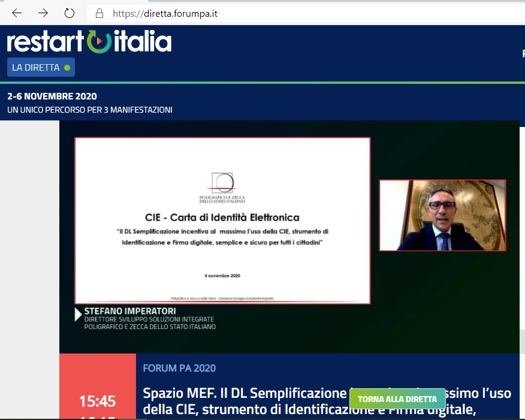Click the 2-6 NOVEMBRE 2020 date banner
The height and width of the screenshot is (420, 525).
tap(52, 96)
